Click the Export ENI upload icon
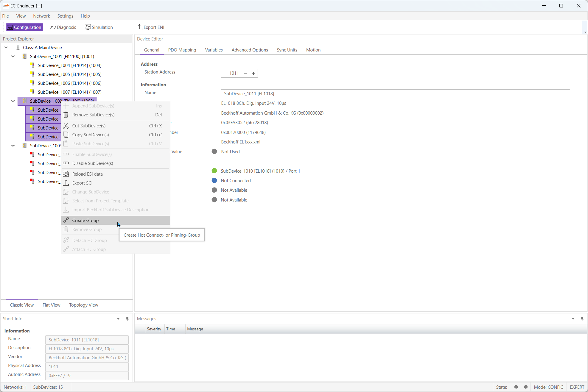Image resolution: width=588 pixels, height=392 pixels. click(x=139, y=27)
